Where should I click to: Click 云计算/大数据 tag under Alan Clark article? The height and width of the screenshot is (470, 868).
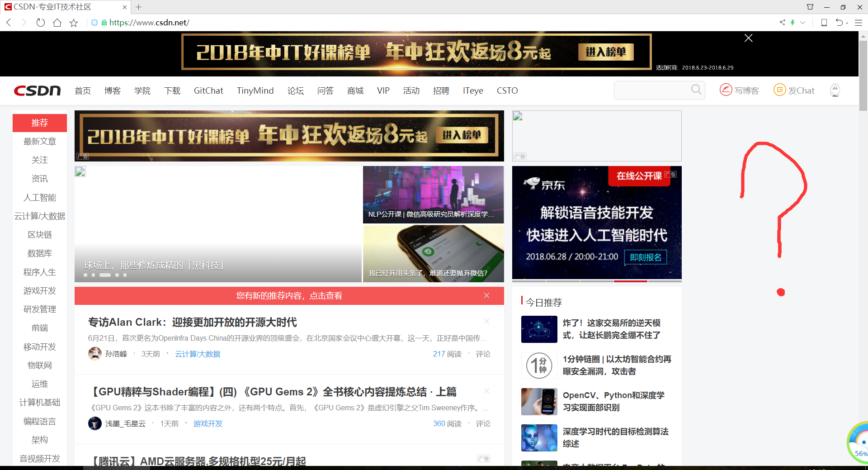tap(198, 354)
